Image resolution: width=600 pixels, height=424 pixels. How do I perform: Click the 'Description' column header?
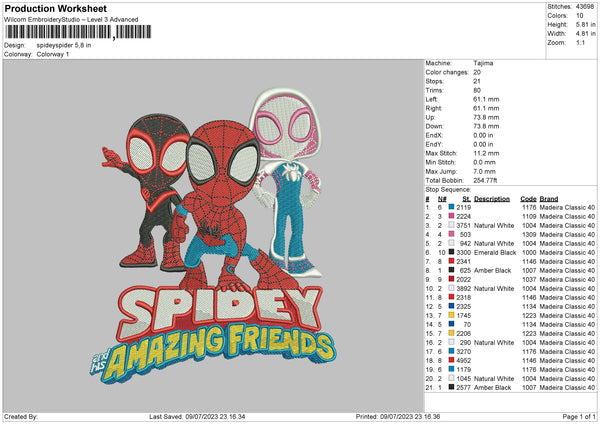click(492, 199)
